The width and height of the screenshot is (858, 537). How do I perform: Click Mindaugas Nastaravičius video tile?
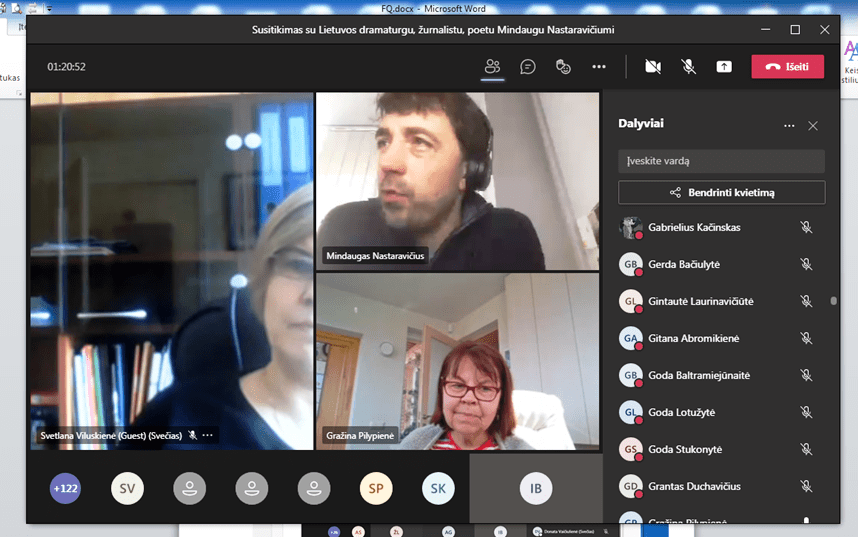tap(457, 181)
